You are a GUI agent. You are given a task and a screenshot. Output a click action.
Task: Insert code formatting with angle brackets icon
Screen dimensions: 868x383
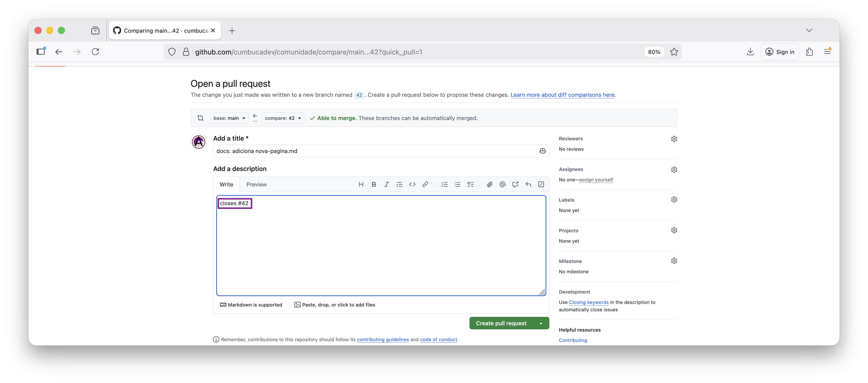[x=412, y=184]
